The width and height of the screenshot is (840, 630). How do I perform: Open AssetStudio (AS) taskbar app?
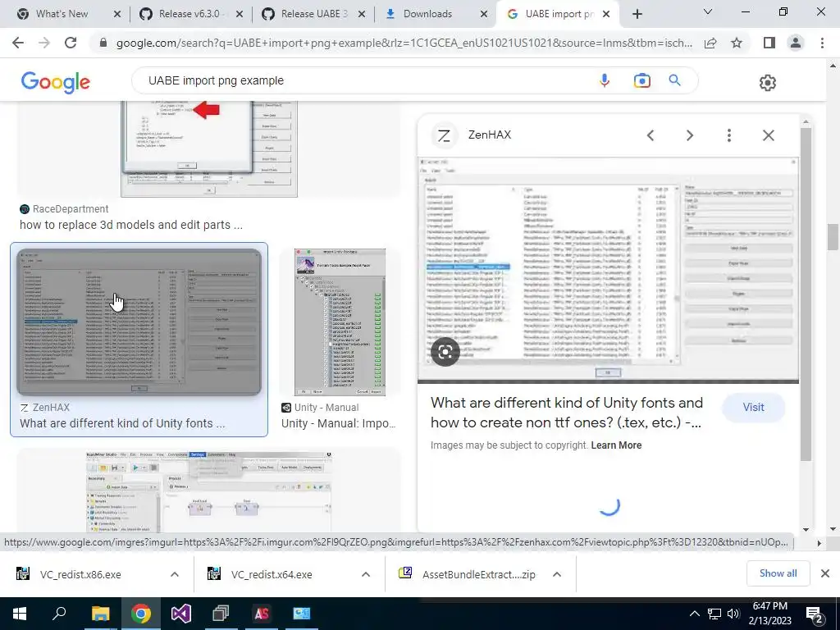click(262, 614)
